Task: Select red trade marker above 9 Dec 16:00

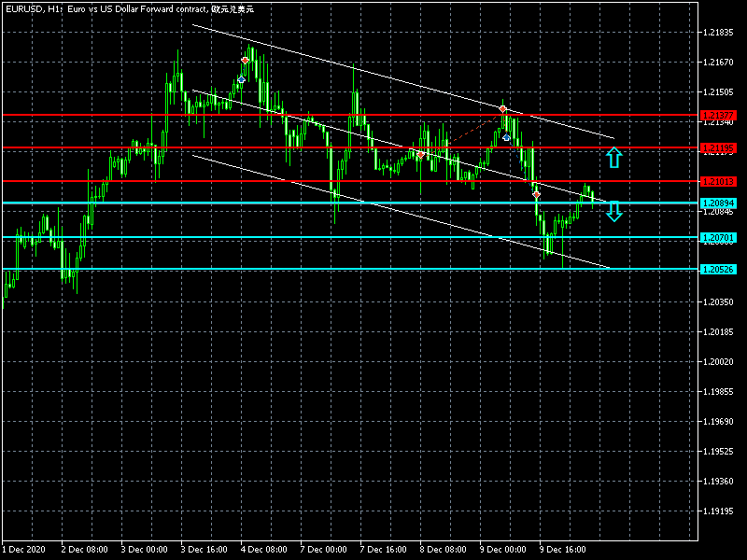Action: tap(536, 194)
